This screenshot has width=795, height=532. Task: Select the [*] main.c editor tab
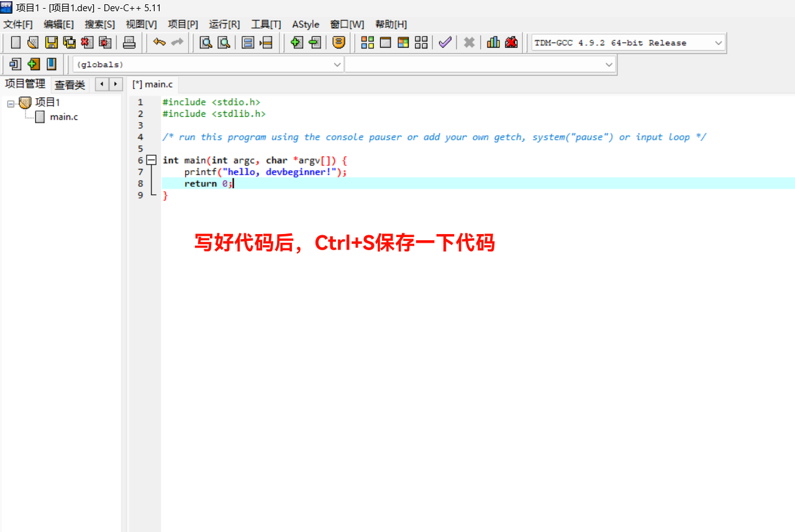tap(153, 84)
